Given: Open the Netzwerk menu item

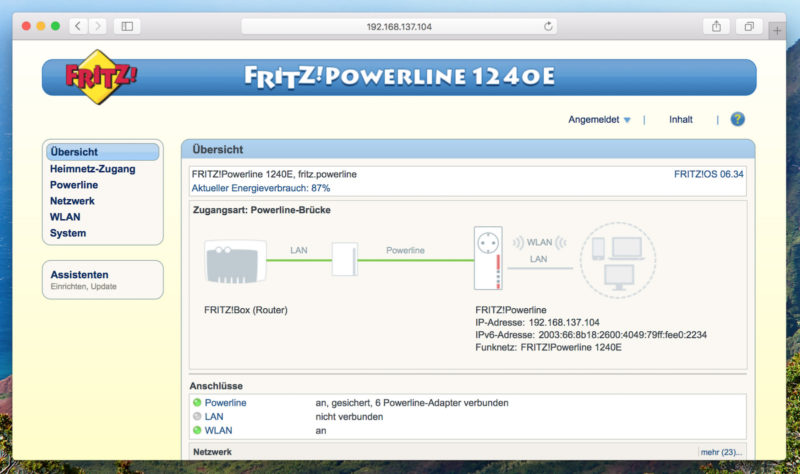Looking at the screenshot, I should tap(72, 201).
